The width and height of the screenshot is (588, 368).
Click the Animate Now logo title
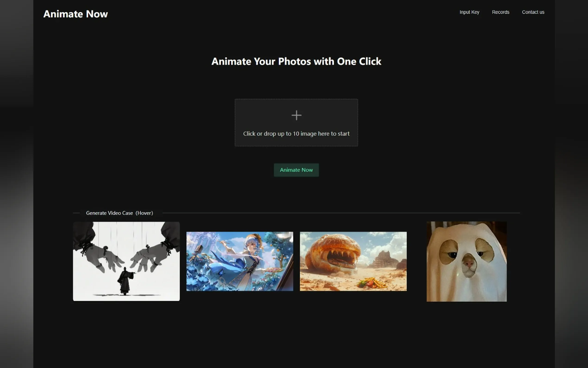pos(75,14)
